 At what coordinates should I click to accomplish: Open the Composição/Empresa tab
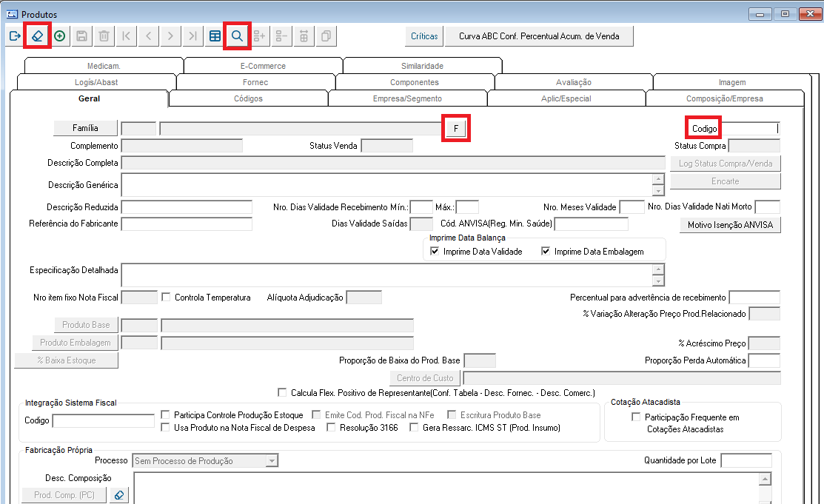pos(724,98)
